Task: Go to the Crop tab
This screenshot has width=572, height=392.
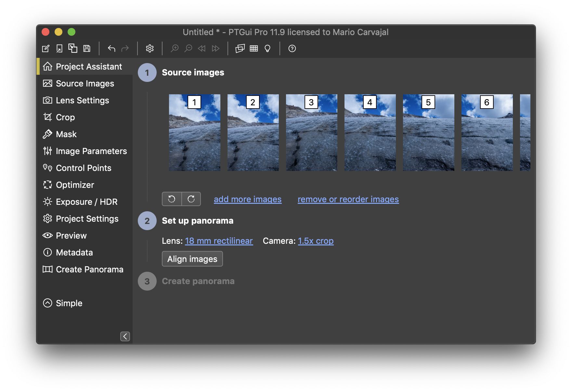Action: (x=85, y=117)
